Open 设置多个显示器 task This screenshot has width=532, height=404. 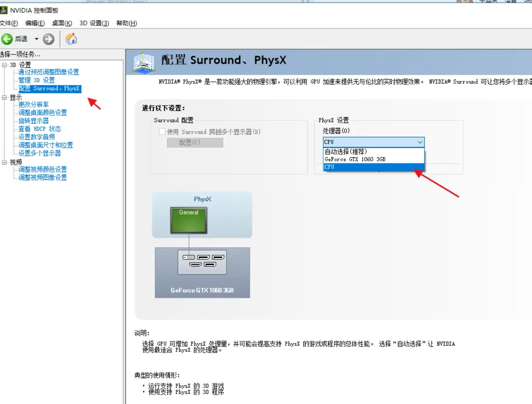tap(40, 153)
